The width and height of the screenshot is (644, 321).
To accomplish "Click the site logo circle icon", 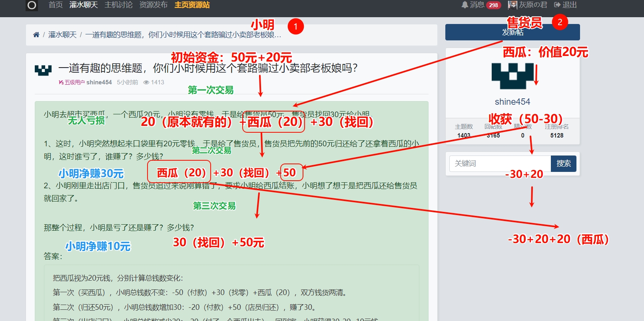I will pos(32,5).
